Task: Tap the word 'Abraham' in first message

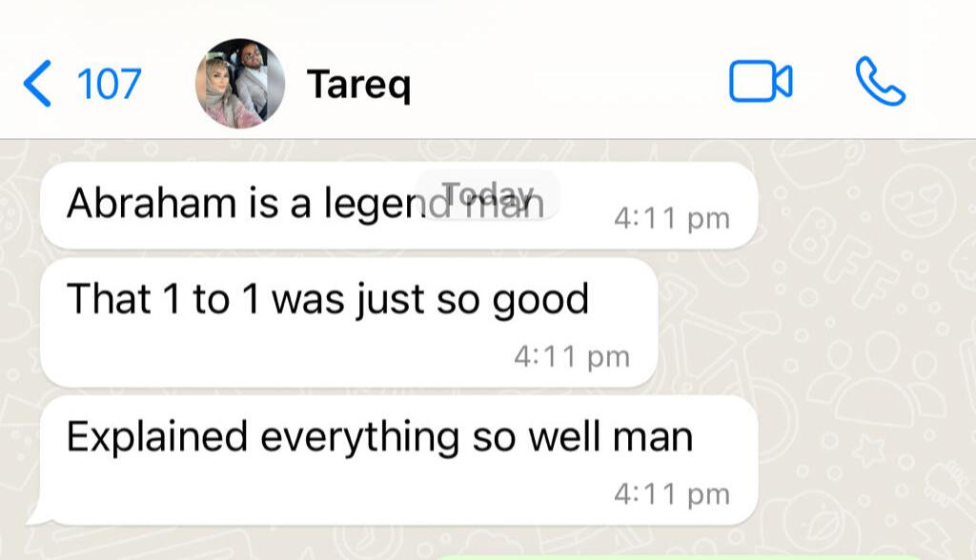Action: pyautogui.click(x=152, y=203)
